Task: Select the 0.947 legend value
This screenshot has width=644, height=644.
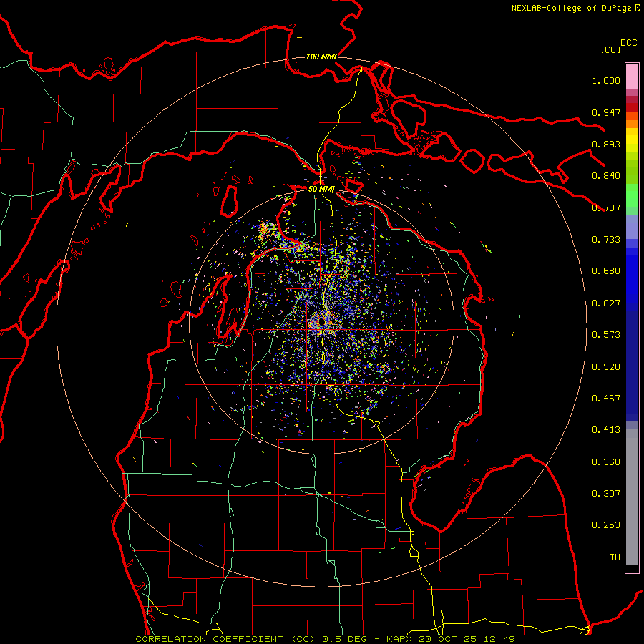Action: click(606, 112)
